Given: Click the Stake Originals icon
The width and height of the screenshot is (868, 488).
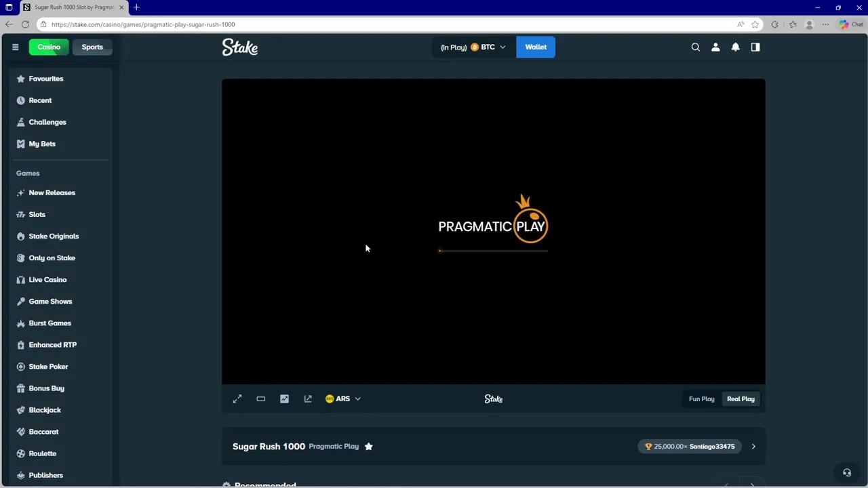Looking at the screenshot, I should 20,236.
